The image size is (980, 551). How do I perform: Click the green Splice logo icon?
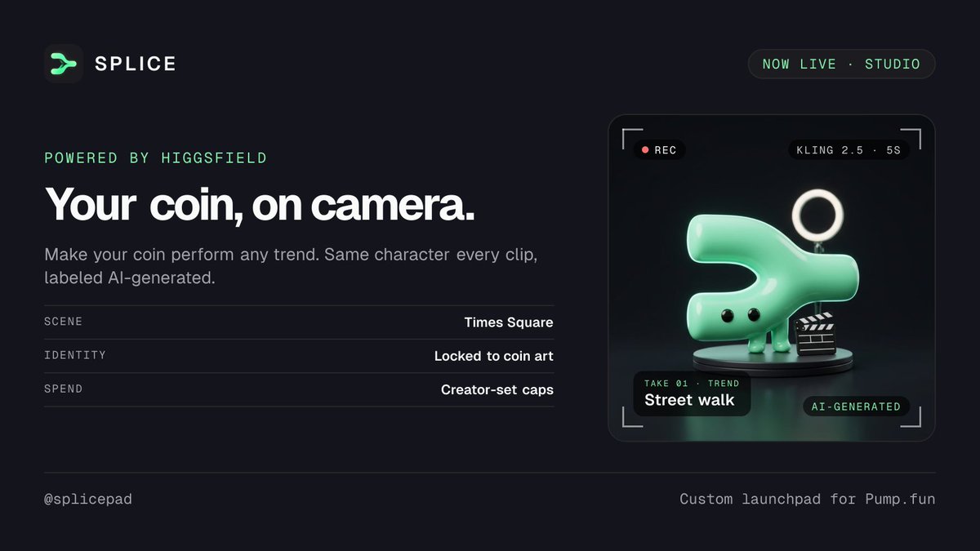point(64,64)
